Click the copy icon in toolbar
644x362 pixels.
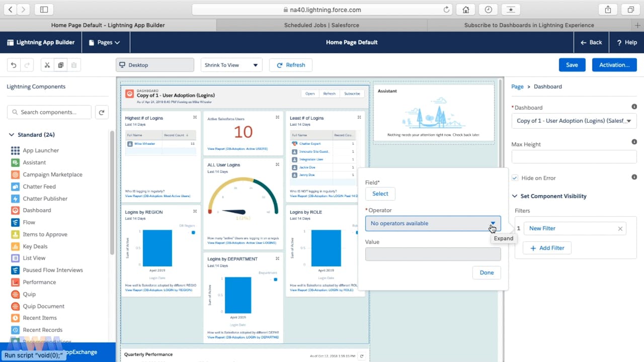60,65
